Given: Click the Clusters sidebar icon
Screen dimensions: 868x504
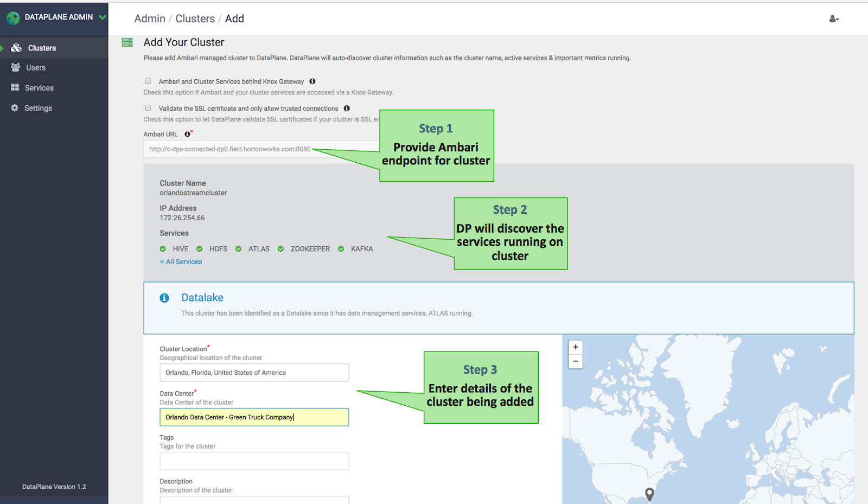Looking at the screenshot, I should 16,48.
